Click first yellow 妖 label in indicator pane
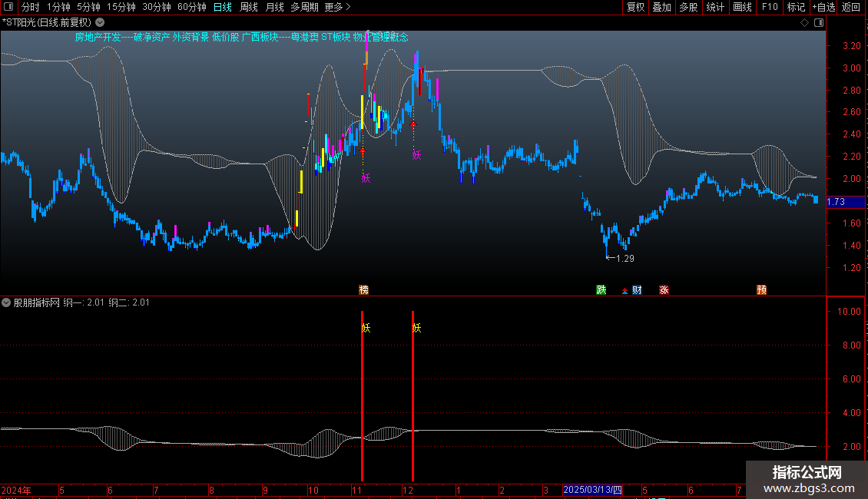The image size is (868, 499). 366,328
